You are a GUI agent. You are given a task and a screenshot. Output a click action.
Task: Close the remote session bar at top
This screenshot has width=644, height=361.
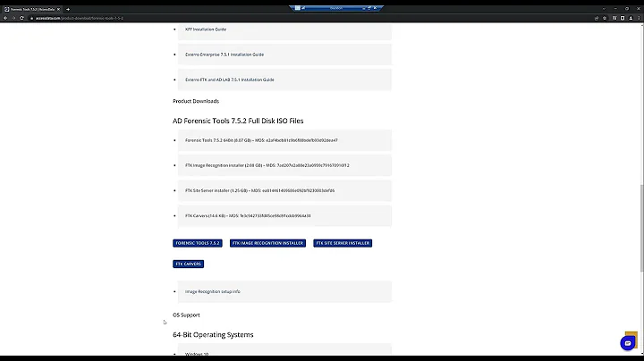point(375,8)
